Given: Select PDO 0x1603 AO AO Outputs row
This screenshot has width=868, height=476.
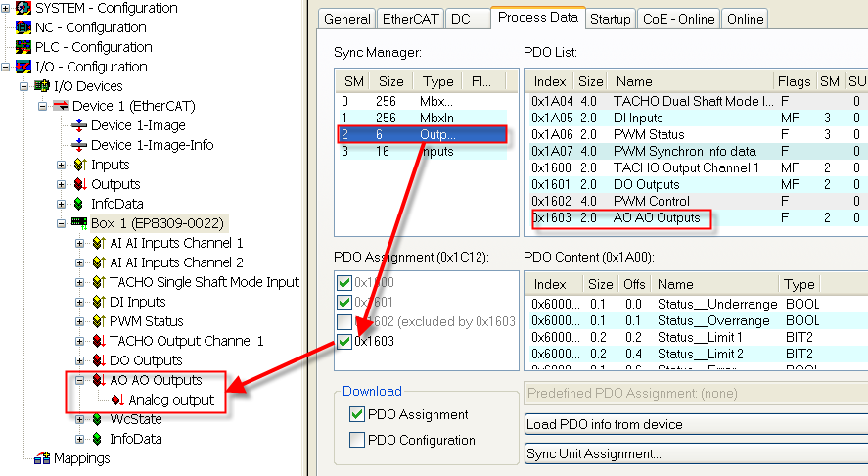Looking at the screenshot, I should point(697,217).
